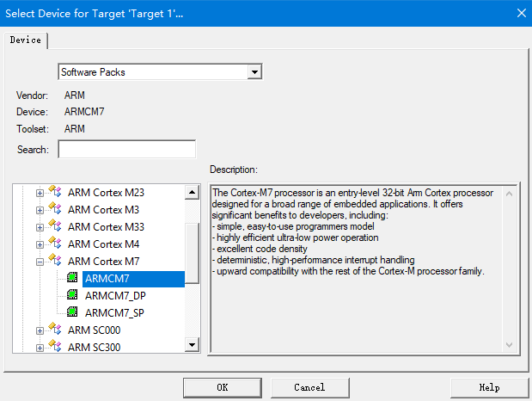Image resolution: width=532 pixels, height=401 pixels.
Task: Click the ARM SC300 family icon
Action: point(55,347)
